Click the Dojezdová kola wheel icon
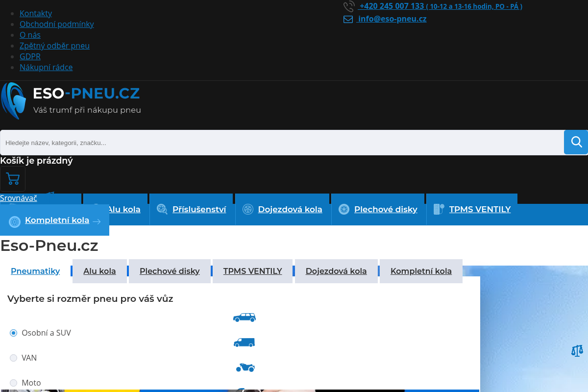 point(248,209)
